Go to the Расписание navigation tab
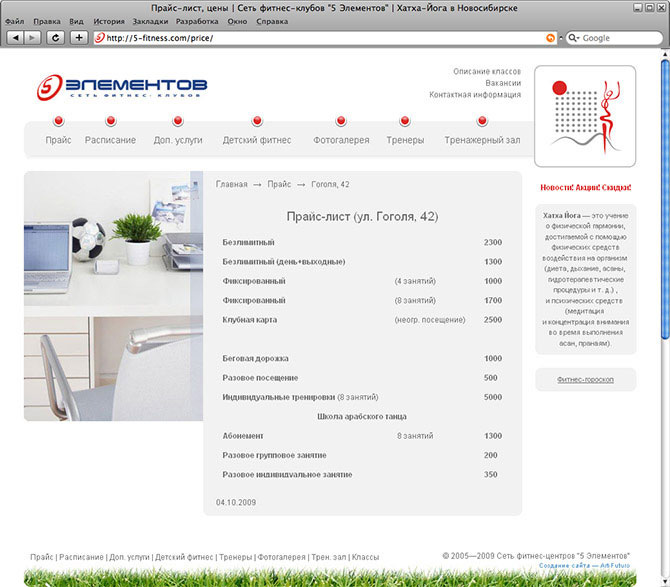Viewport: 670px width, 587px height. (110, 140)
